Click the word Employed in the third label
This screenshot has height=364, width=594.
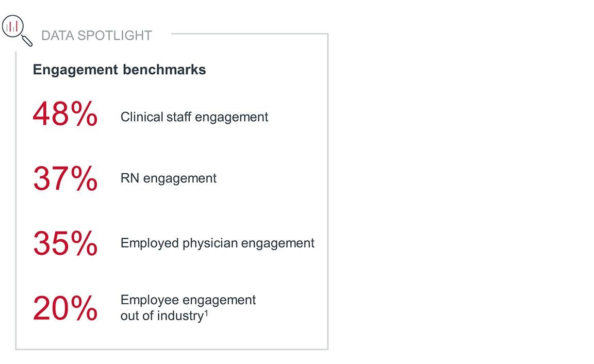point(150,243)
